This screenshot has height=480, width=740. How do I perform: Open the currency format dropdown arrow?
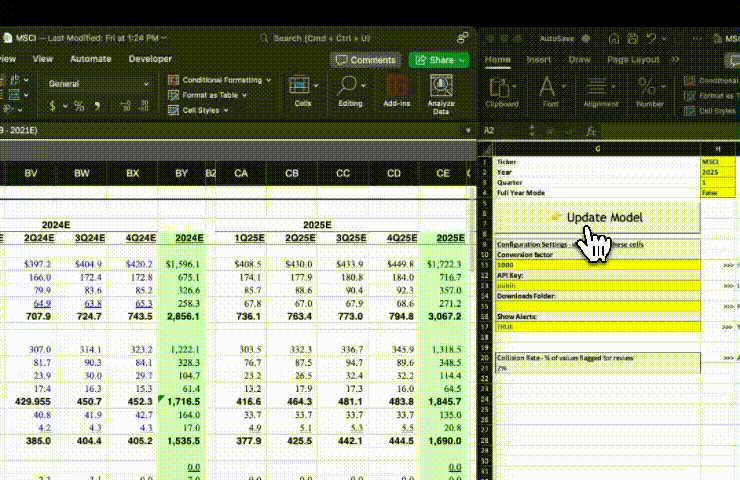tap(65, 107)
